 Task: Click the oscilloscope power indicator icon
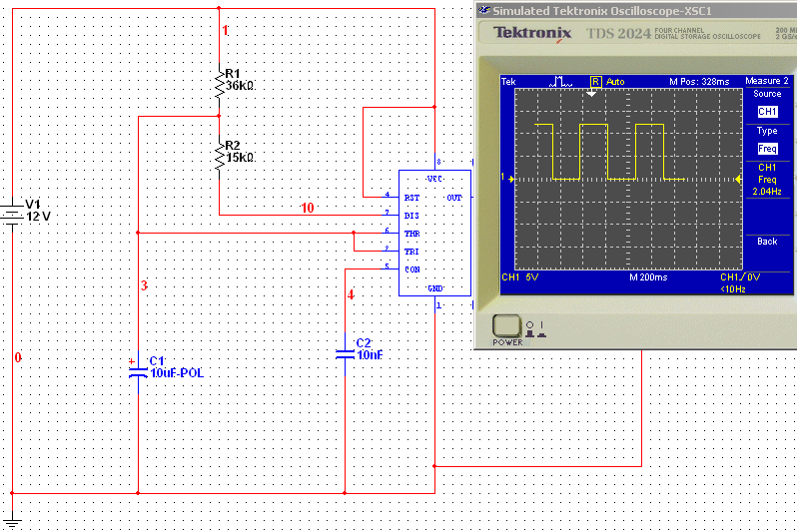[x=535, y=329]
